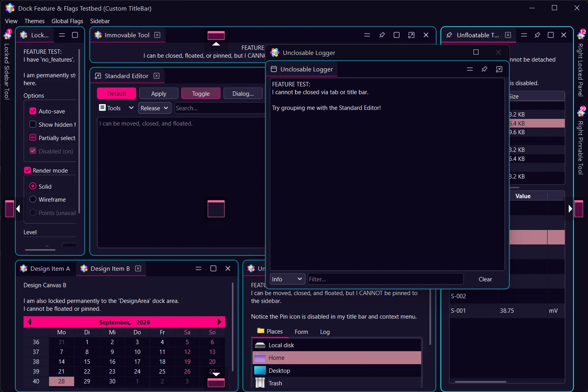This screenshot has width=588, height=392.
Task: Open the Locked Sidebar Tool icon with badge 3
Action: (x=7, y=35)
